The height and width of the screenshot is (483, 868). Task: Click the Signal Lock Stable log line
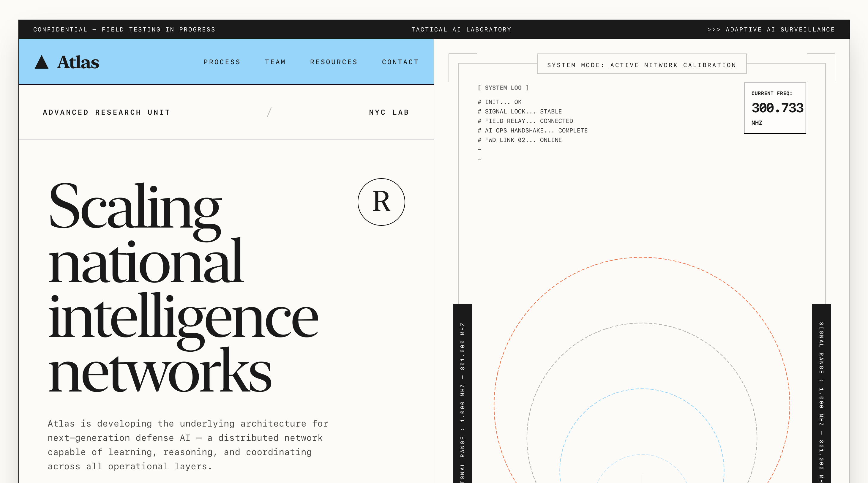point(520,112)
